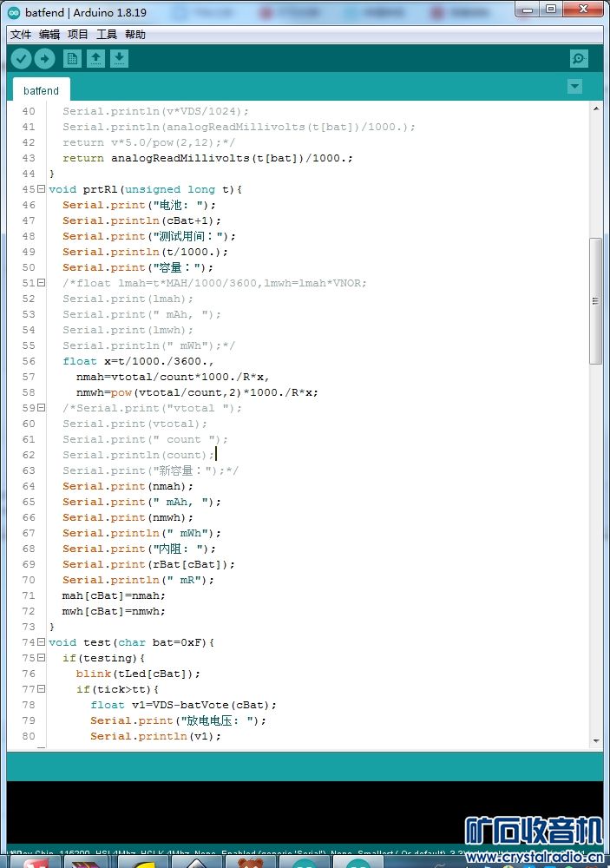Click the line mwh[cBat]=nmwh

114,611
